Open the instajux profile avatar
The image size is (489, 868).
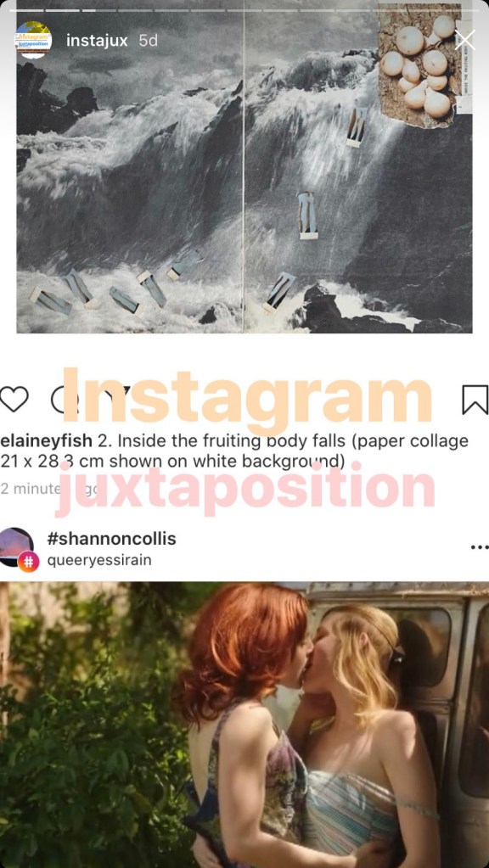tap(33, 40)
